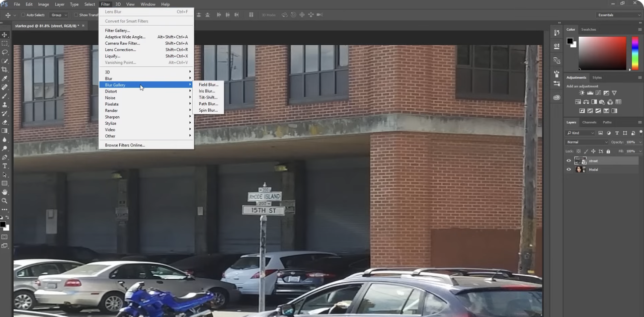Add a Levels adjustment
The width and height of the screenshot is (644, 317).
[x=590, y=93]
